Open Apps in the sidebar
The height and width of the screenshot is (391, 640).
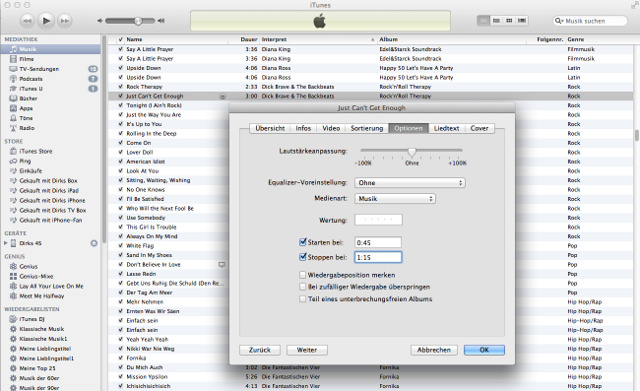click(26, 108)
